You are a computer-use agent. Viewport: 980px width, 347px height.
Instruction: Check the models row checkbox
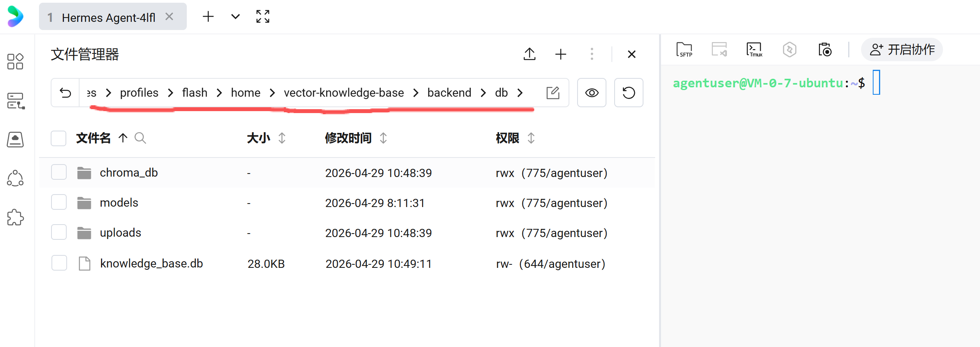58,202
